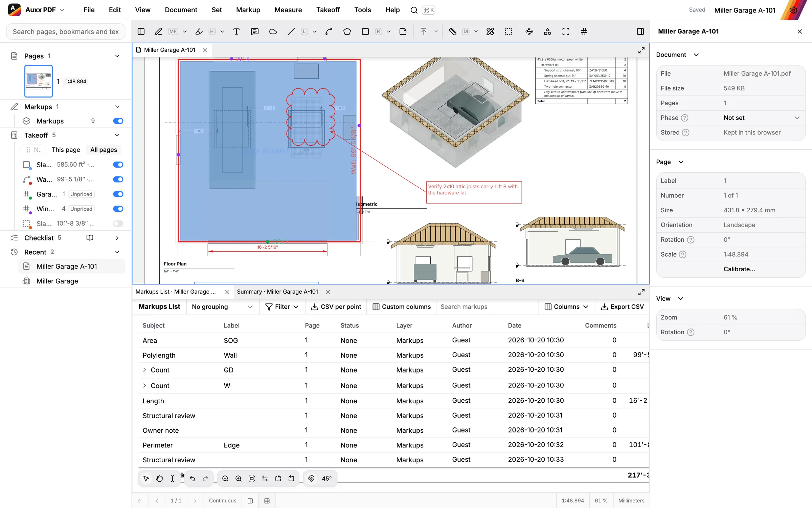Expand the Checklist section

[117, 238]
